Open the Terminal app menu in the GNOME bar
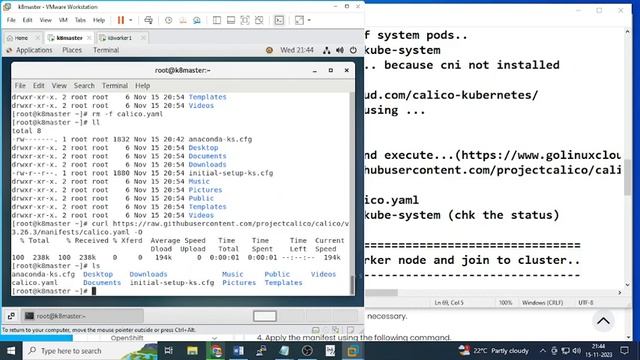Screen dimensions: 640x360 coord(106,50)
